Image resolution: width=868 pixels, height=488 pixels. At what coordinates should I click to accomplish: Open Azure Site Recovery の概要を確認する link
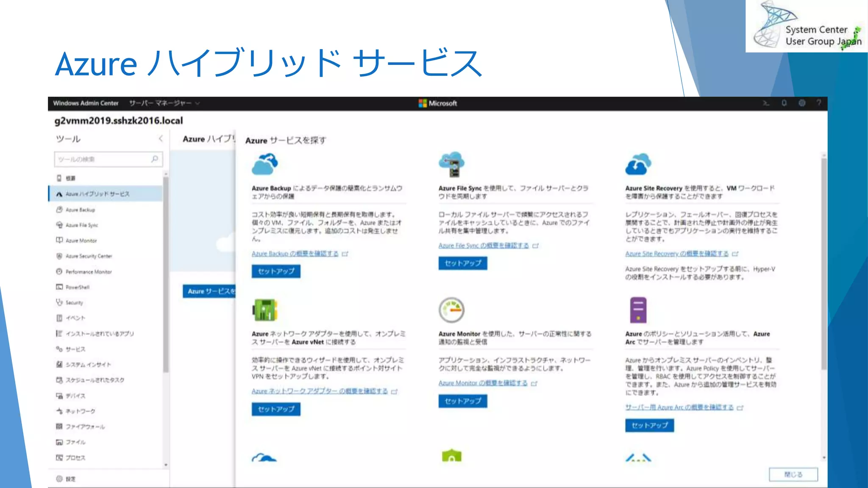tap(677, 253)
